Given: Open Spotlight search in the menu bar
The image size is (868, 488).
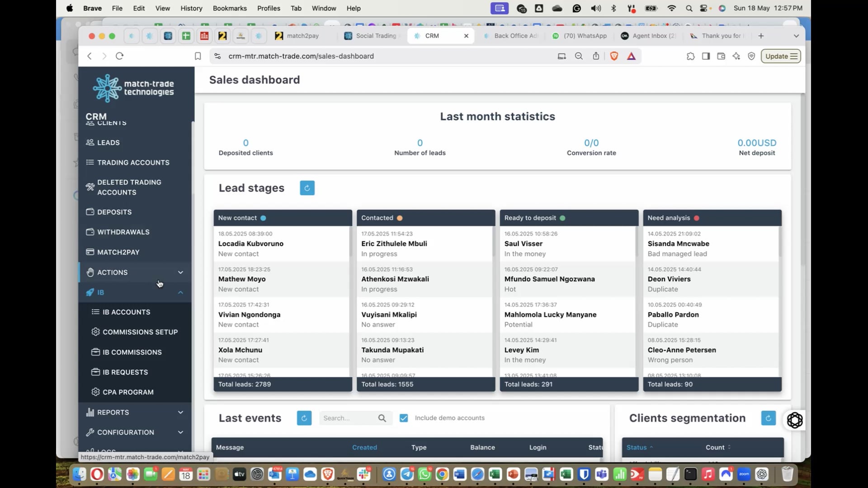Looking at the screenshot, I should 689,8.
